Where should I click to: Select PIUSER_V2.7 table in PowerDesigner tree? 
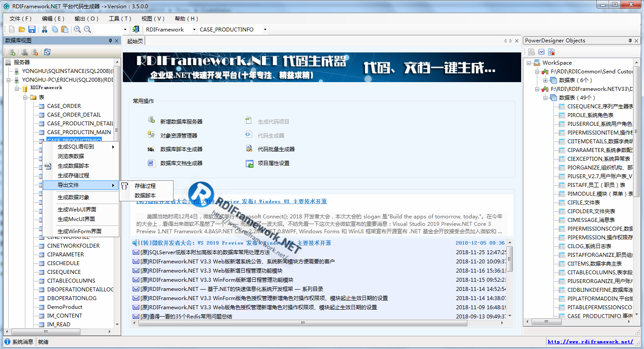(600, 176)
